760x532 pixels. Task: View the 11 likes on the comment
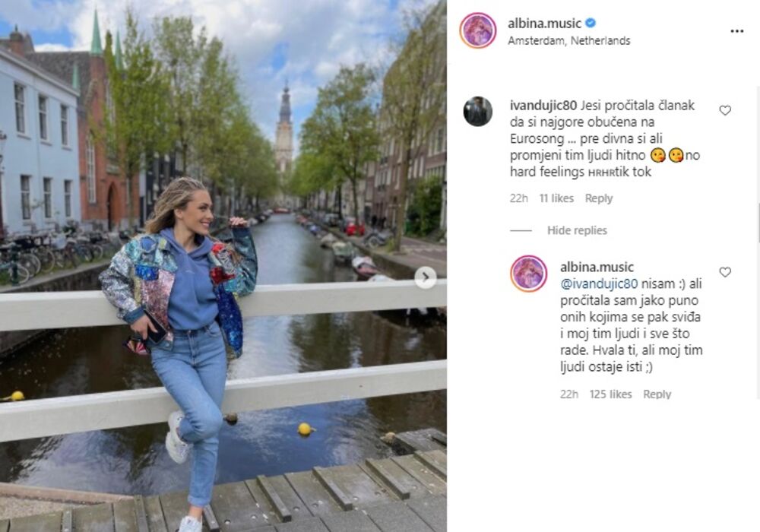[x=556, y=198]
